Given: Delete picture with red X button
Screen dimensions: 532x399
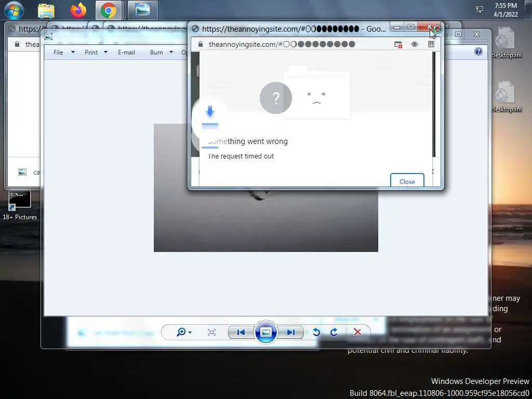Looking at the screenshot, I should click(x=357, y=332).
